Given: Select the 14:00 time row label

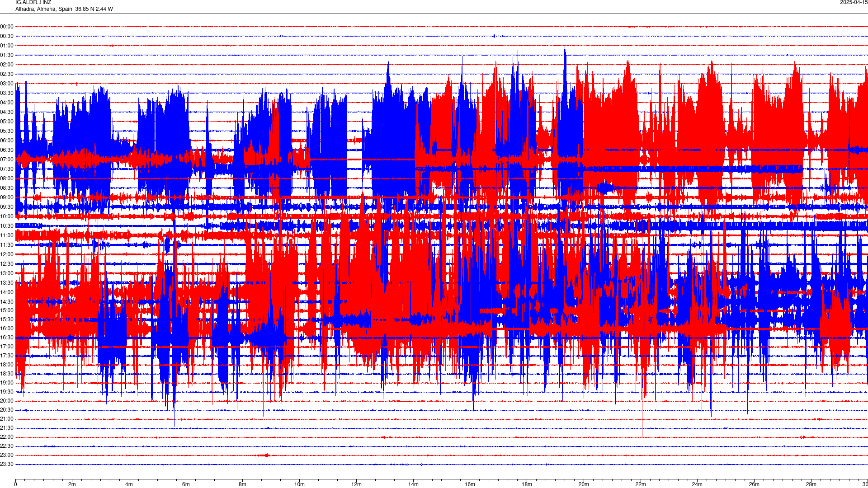Looking at the screenshot, I should 7,292.
